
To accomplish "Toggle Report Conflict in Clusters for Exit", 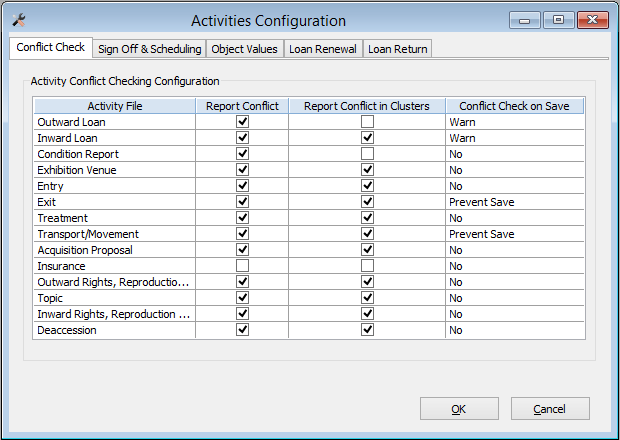I will pyautogui.click(x=367, y=202).
